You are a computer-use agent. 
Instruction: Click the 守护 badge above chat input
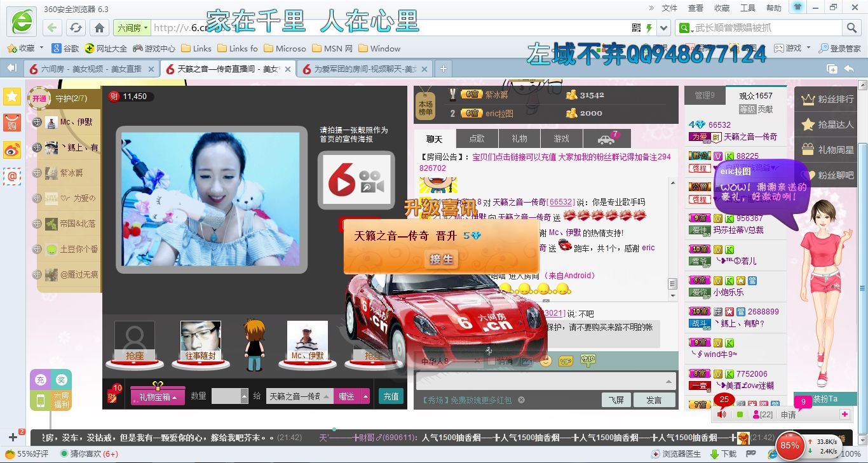588,360
